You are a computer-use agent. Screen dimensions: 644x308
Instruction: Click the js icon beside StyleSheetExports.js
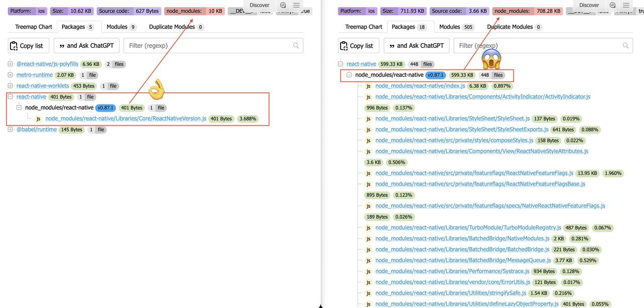[x=368, y=130]
